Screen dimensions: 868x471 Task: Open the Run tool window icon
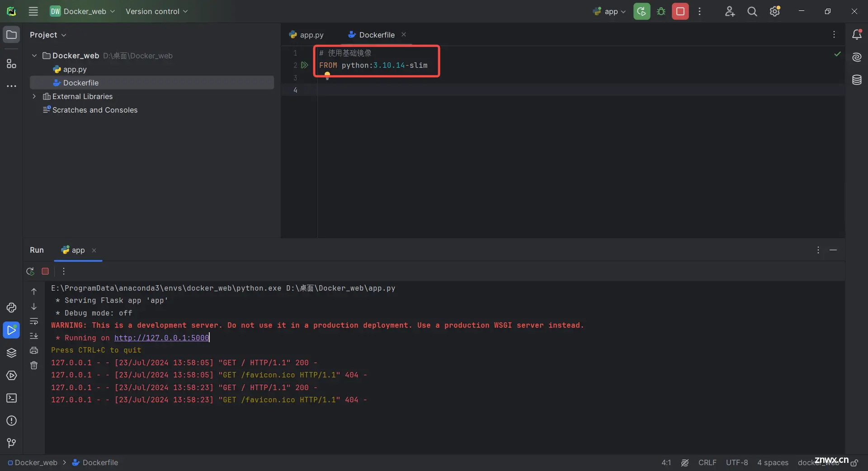11,330
